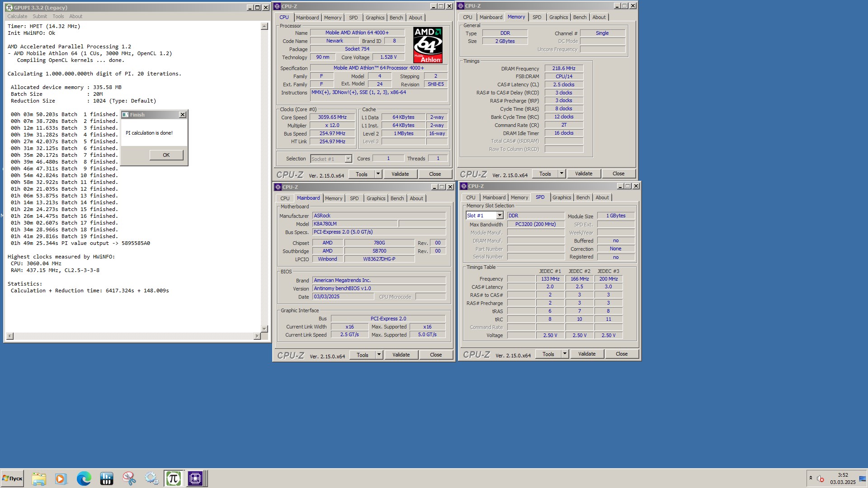This screenshot has width=868, height=488.
Task: Click Validate in the CPU-Z SPD window
Action: [587, 354]
